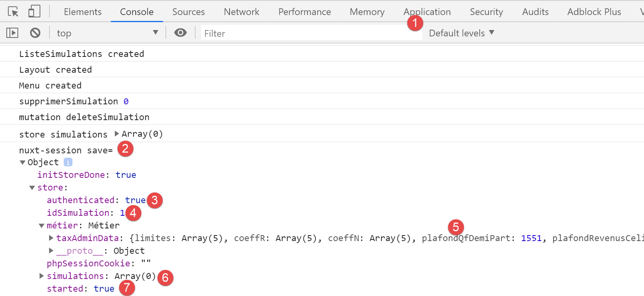
Task: Open the Network tab
Action: coord(241,12)
